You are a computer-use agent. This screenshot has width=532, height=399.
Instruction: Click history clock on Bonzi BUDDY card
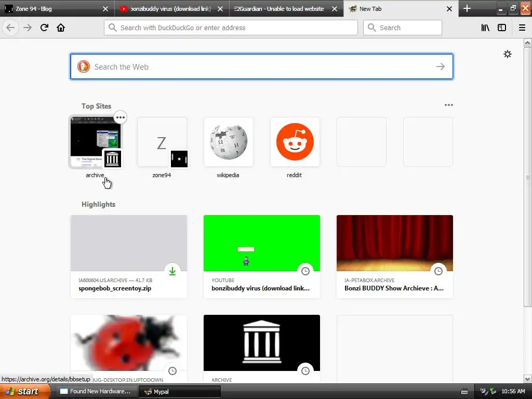[438, 271]
